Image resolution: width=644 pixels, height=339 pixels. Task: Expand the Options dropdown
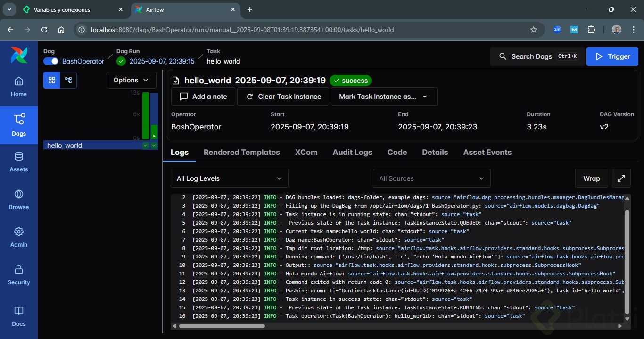pos(131,80)
